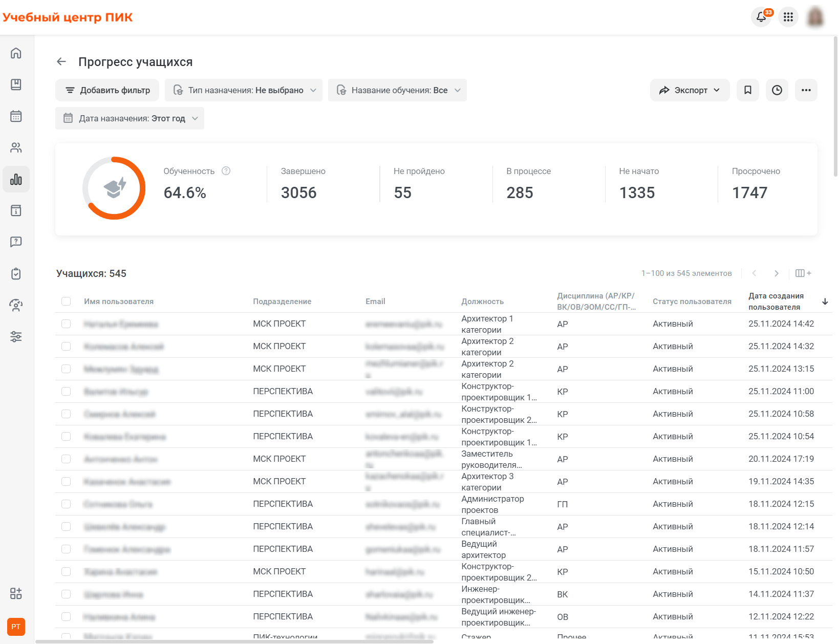The width and height of the screenshot is (839, 644).
Task: Check the row dated 25.11.2024 13:15
Action: point(66,369)
